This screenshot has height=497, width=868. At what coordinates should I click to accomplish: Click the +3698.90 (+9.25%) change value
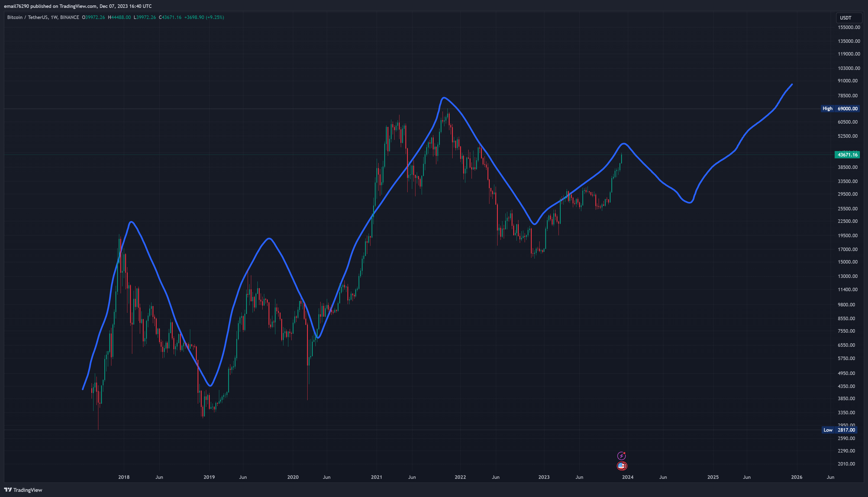click(x=204, y=17)
